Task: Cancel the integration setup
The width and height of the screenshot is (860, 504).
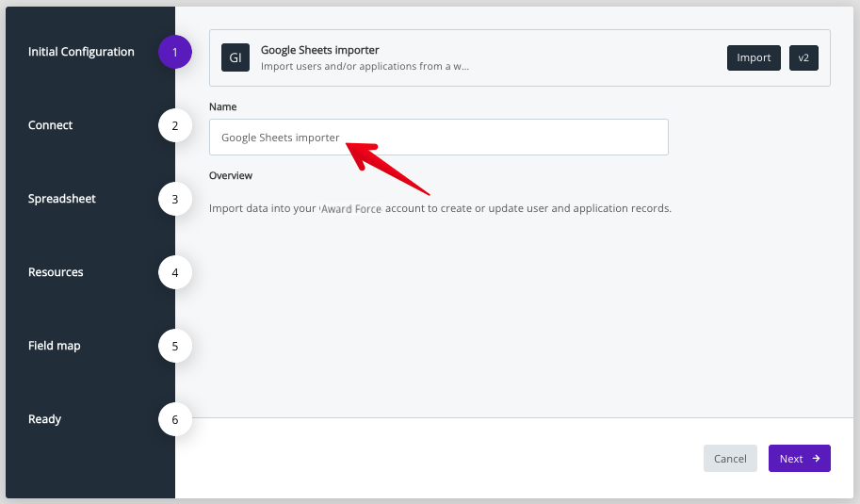Action: [730, 459]
